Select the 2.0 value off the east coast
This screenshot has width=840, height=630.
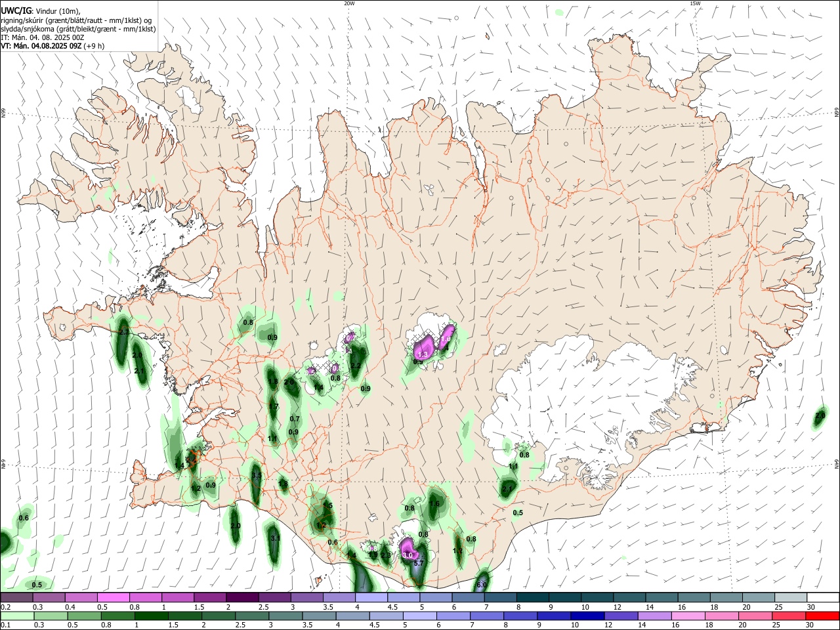coord(820,415)
